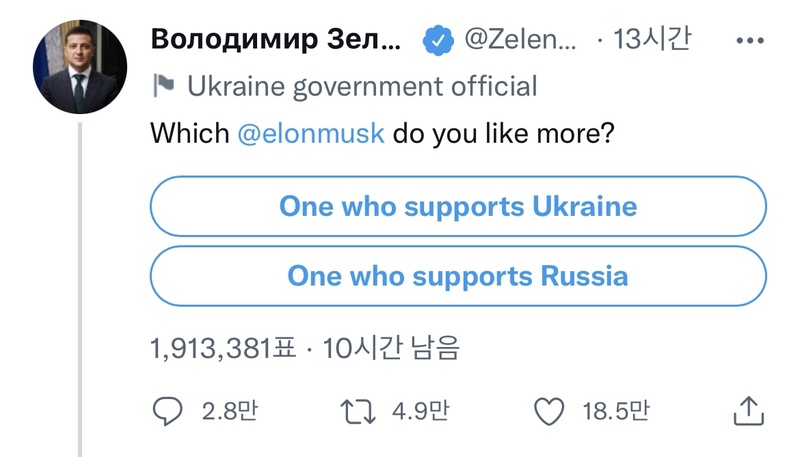Vote for One who supports Russia
800x457 pixels.
[458, 276]
